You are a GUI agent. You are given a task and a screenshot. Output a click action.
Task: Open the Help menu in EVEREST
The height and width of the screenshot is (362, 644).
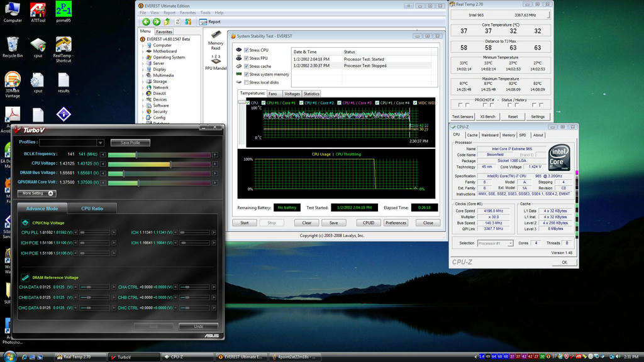tap(219, 13)
